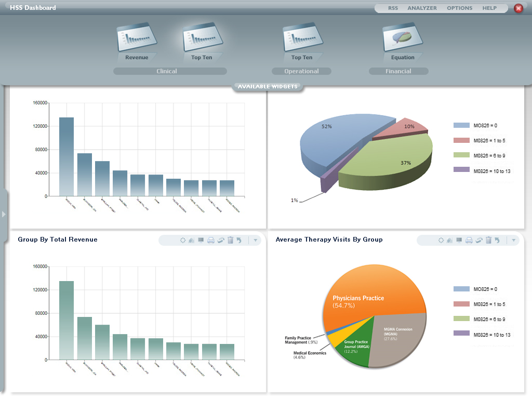Click trash icon in Average Therapy Visits toolbar
The image size is (532, 399).
(x=488, y=240)
